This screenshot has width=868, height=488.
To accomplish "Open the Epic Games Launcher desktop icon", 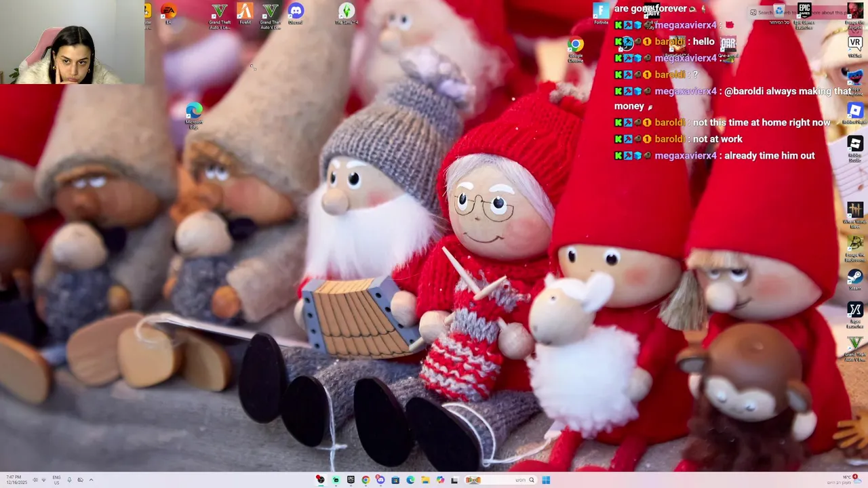I will [804, 15].
